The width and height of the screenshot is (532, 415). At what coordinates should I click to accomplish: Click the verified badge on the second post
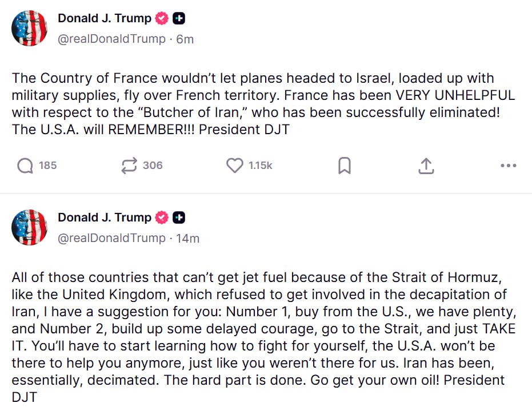tap(162, 217)
